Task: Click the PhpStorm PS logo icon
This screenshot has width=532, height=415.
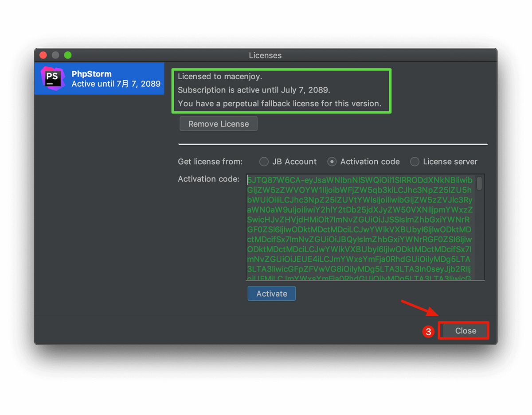Action: (53, 79)
